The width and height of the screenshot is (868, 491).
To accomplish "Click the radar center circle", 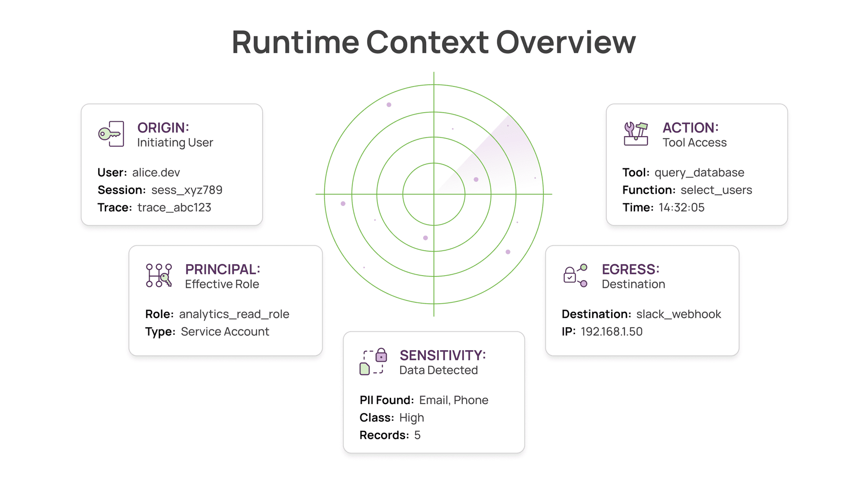I will click(x=434, y=194).
